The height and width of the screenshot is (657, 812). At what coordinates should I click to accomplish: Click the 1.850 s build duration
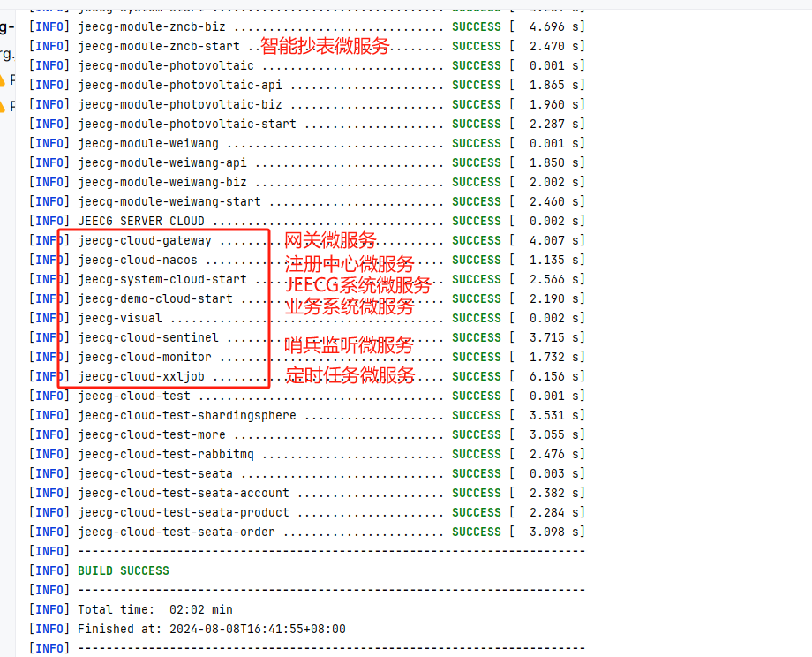(554, 162)
